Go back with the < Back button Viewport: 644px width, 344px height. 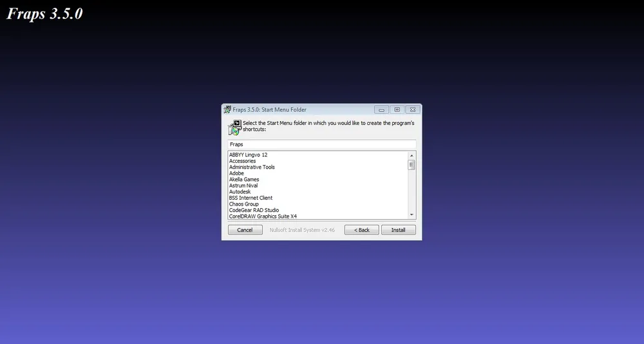tap(361, 230)
